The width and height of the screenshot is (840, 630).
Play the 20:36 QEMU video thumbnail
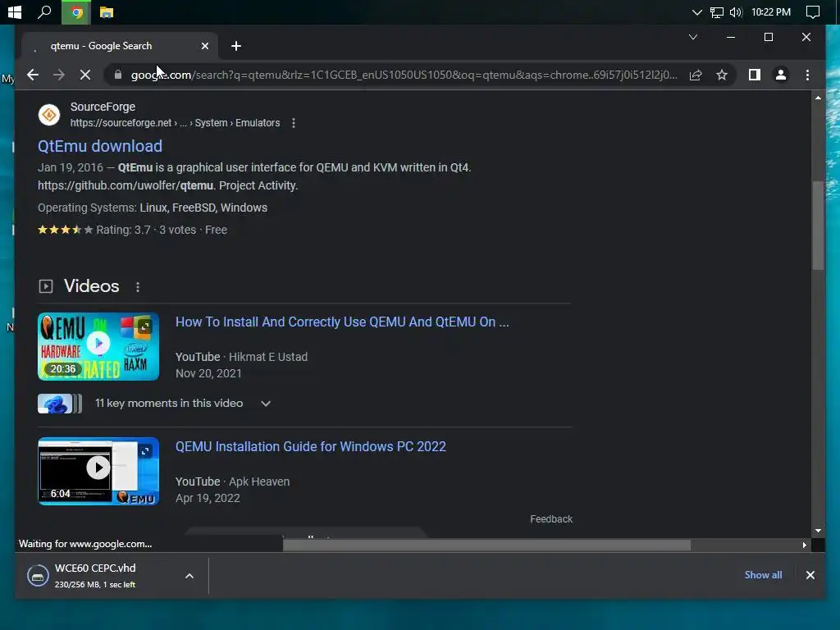click(98, 347)
